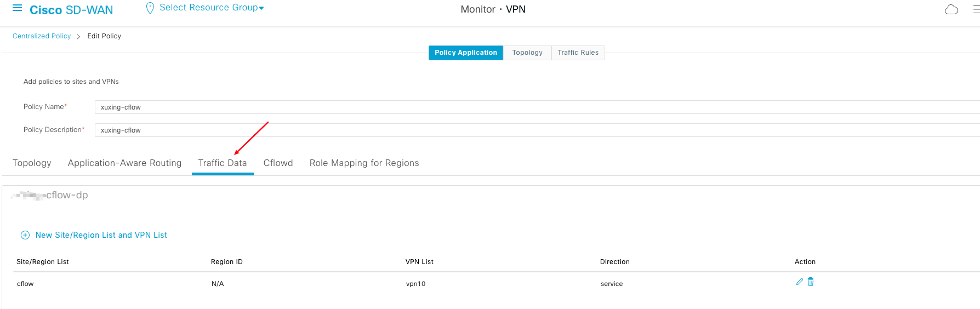The width and height of the screenshot is (980, 309).
Task: Switch to the Topology policy tab
Action: (x=32, y=163)
